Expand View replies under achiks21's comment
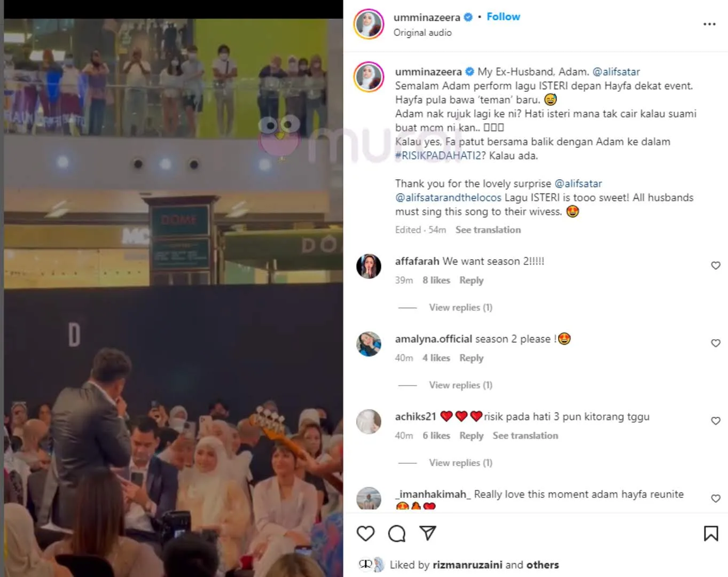This screenshot has width=728, height=577. tap(460, 463)
